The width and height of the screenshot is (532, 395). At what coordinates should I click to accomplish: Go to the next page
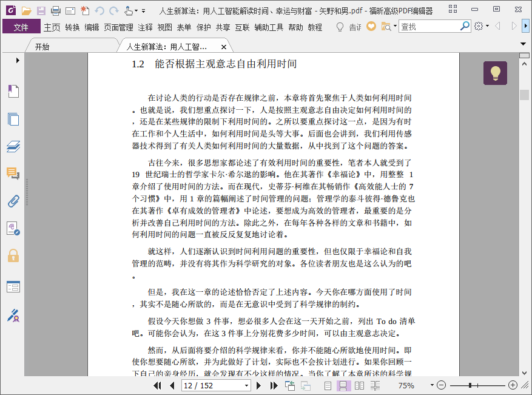click(x=258, y=385)
